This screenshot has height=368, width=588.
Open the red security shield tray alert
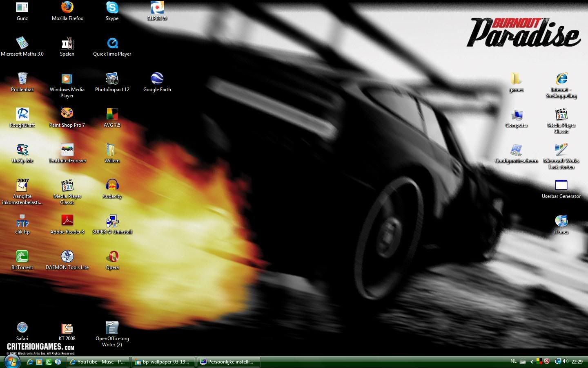(x=547, y=361)
